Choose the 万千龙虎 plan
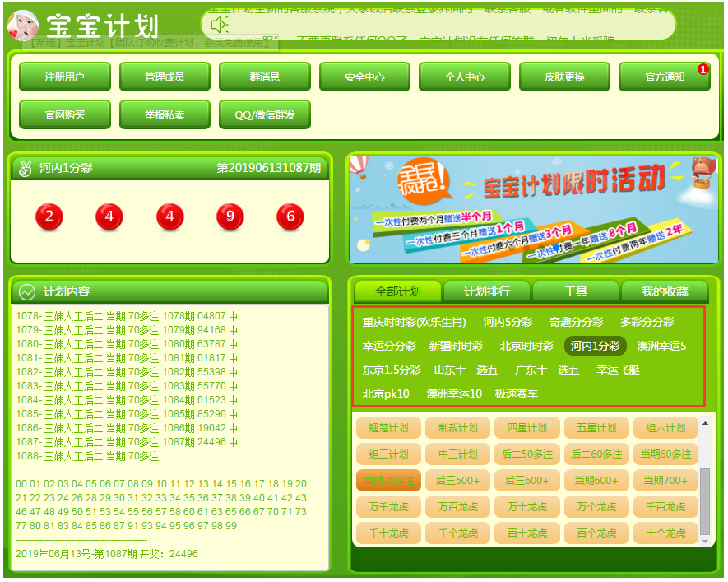Viewport: 728px width, 582px height. point(388,507)
